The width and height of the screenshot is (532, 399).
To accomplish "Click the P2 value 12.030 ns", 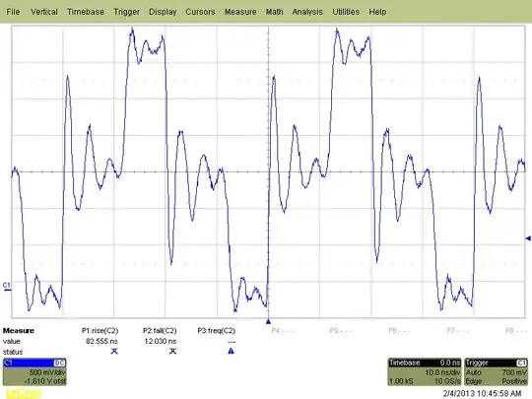I will [161, 341].
